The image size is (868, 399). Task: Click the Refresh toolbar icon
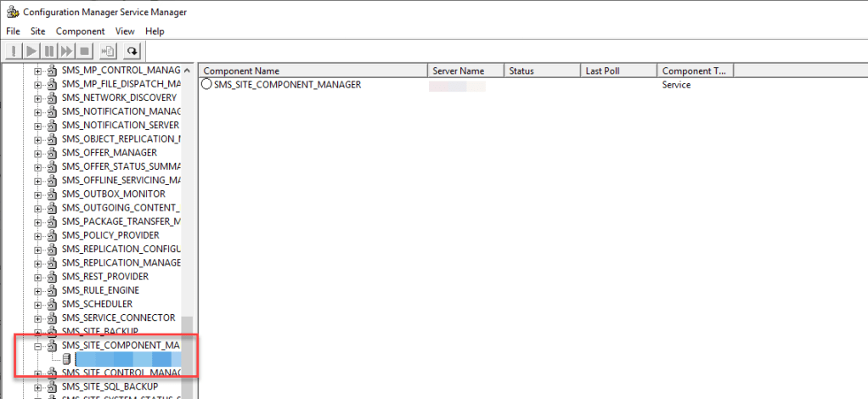tap(131, 51)
